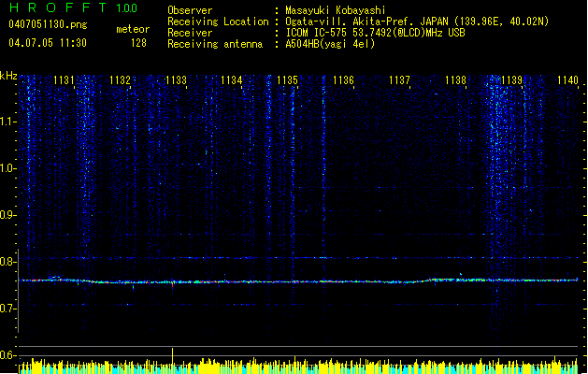588x374 pixels.
Task: Select the 1137 time marker
Action: [399, 81]
